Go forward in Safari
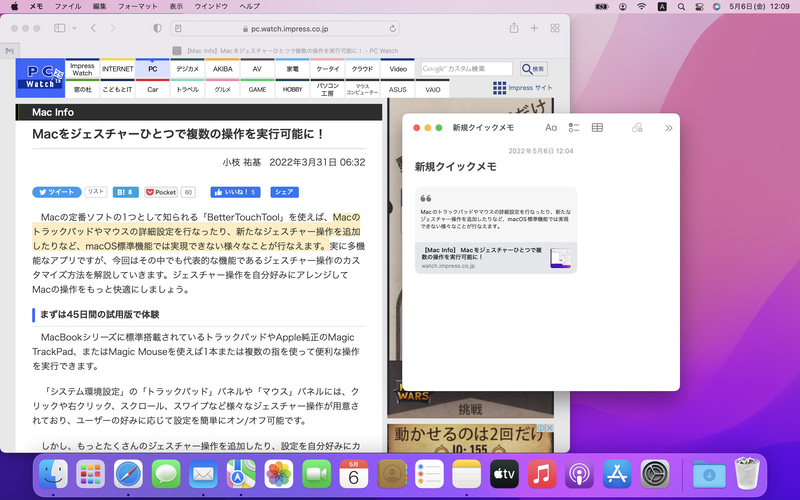Viewport: 800px width, 500px height. point(113,28)
